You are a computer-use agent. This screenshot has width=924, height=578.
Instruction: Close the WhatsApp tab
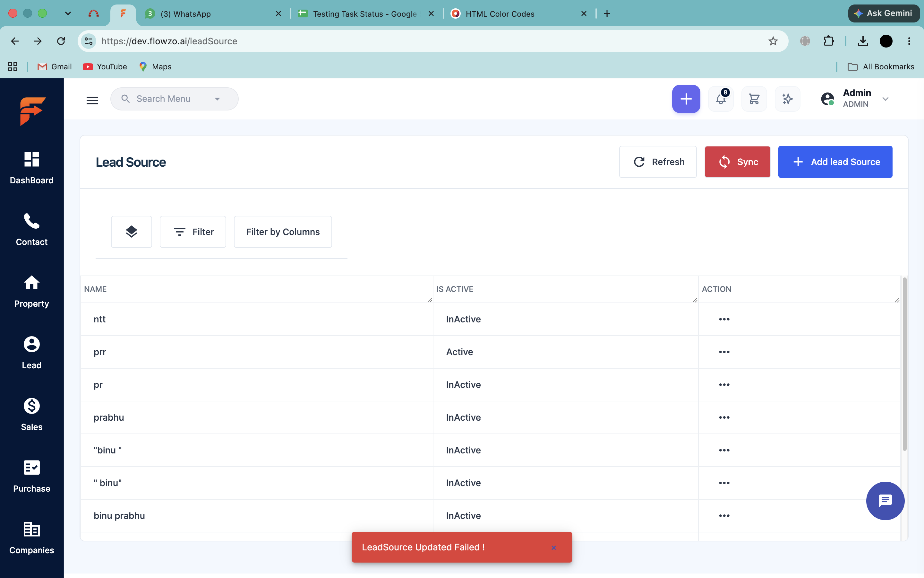click(278, 14)
